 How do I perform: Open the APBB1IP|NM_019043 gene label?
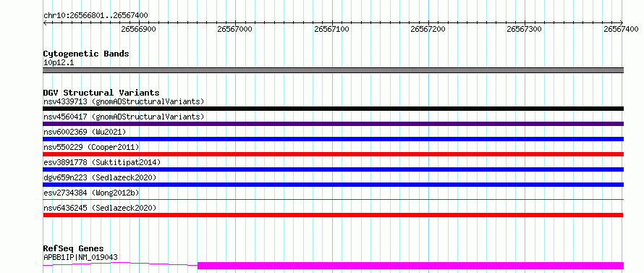click(80, 257)
